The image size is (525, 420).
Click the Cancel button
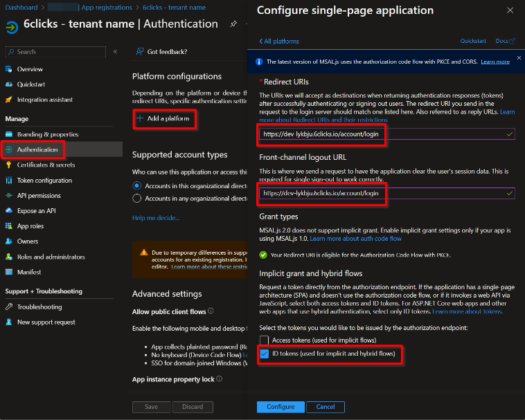click(326, 407)
